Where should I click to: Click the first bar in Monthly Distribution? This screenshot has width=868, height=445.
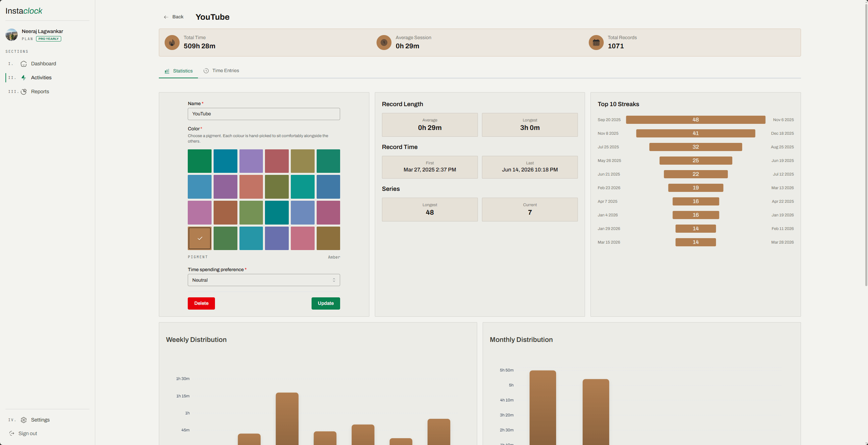pos(543,408)
